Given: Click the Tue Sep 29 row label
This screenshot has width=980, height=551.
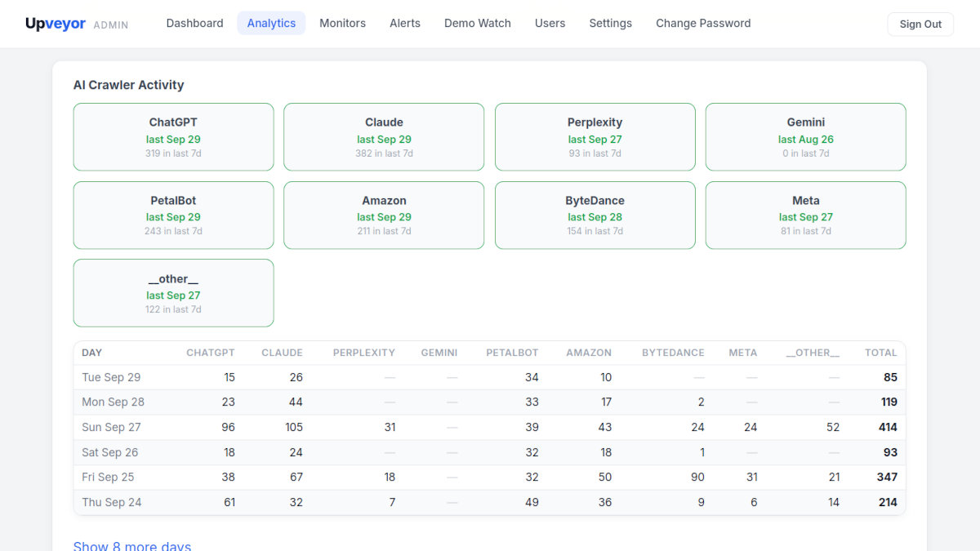Looking at the screenshot, I should (111, 377).
